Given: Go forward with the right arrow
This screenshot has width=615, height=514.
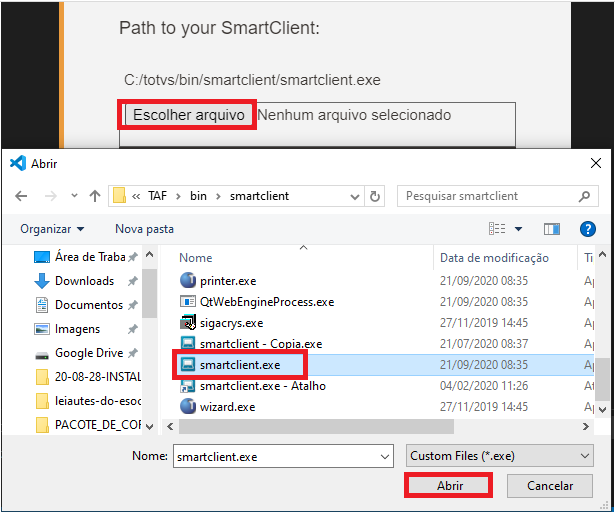Looking at the screenshot, I should [x=51, y=196].
